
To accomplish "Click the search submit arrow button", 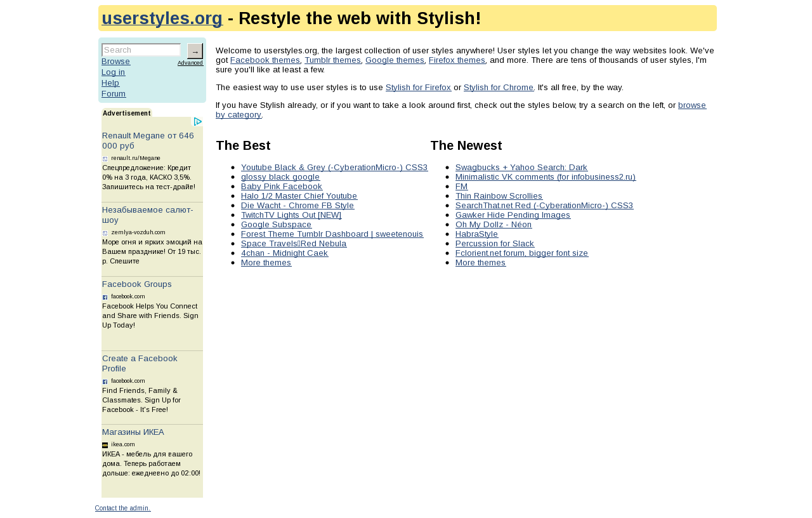I will point(195,51).
